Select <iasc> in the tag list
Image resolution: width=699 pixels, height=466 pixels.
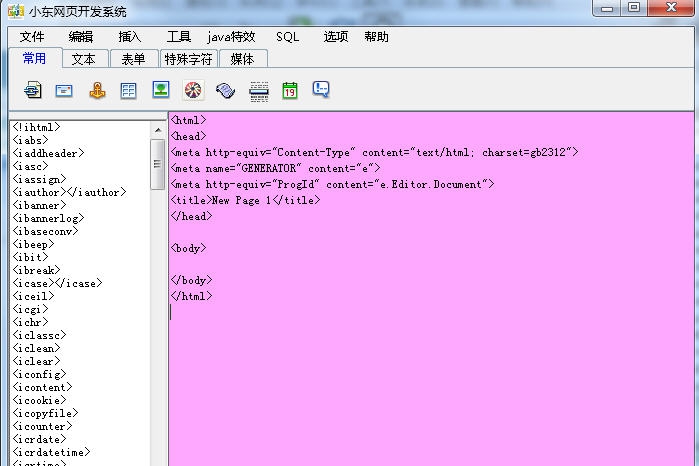click(x=30, y=166)
